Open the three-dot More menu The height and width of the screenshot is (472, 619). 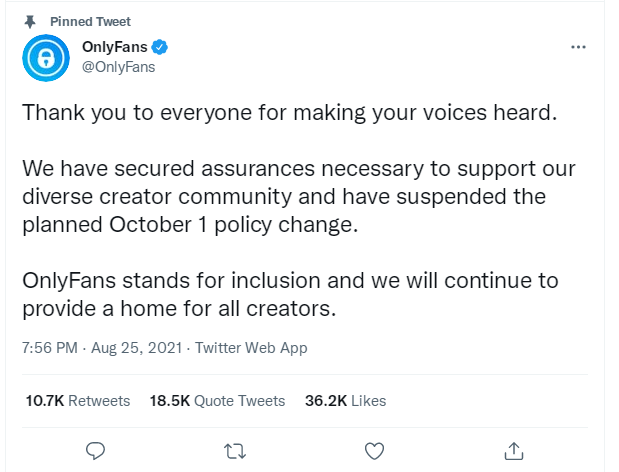tap(577, 47)
